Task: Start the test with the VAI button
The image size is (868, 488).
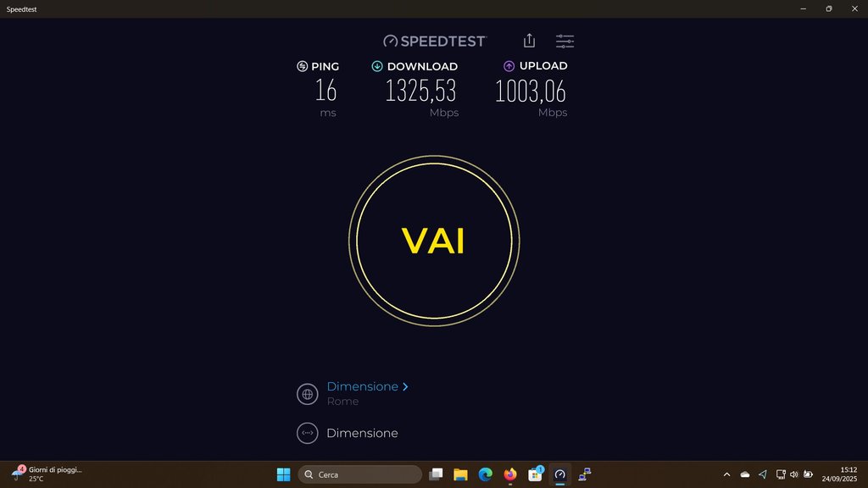Action: 434,241
